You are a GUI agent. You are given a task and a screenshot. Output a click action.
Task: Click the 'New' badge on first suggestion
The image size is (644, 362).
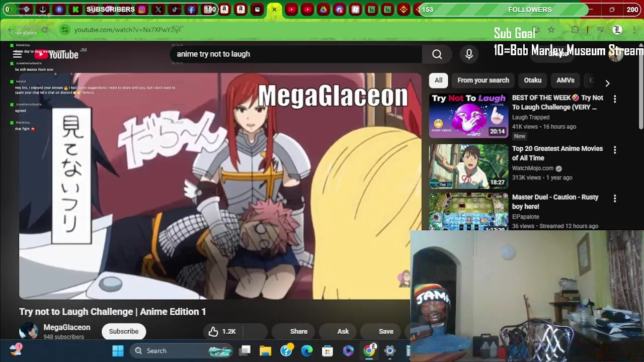[520, 136]
